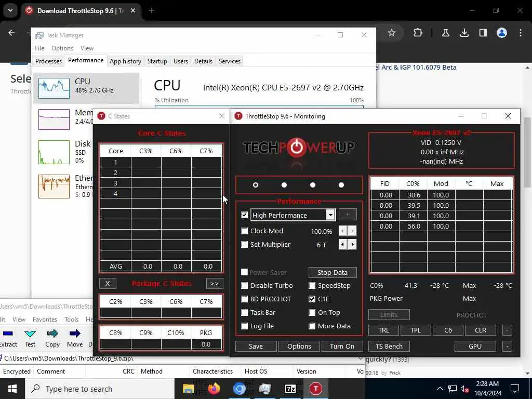This screenshot has width=532, height=399.
Task: Raise Set Multiplier with right arrow
Action: click(352, 245)
